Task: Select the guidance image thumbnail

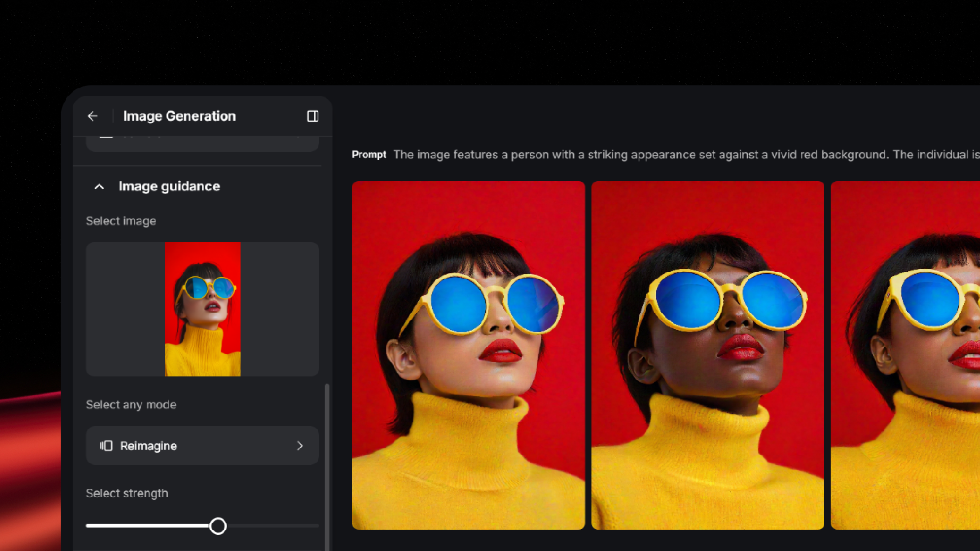Action: pyautogui.click(x=202, y=309)
